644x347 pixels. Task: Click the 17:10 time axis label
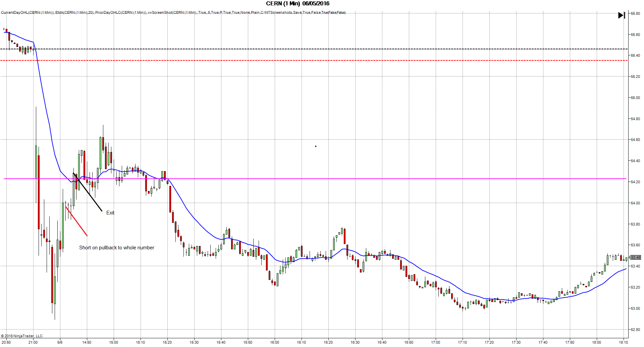point(462,342)
